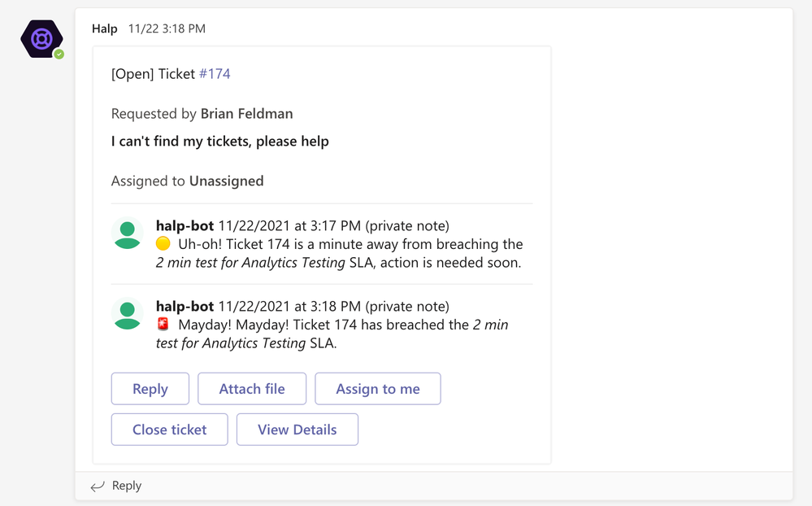Assign the ticket with Assign to me

point(377,388)
